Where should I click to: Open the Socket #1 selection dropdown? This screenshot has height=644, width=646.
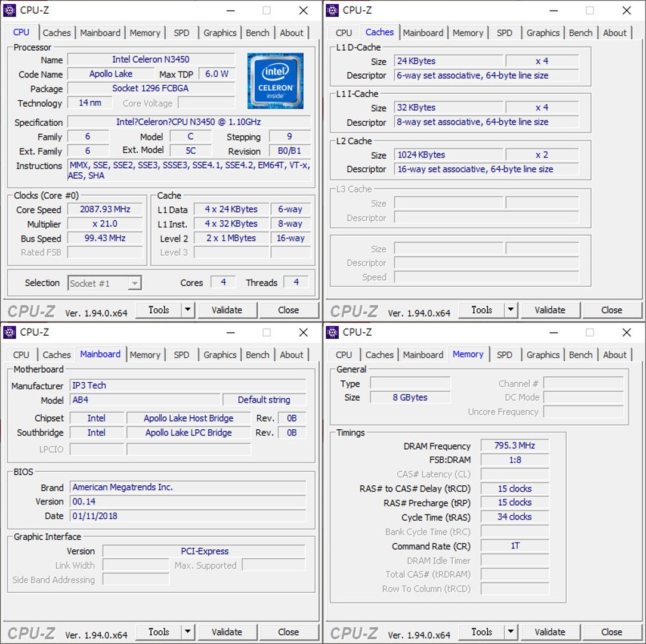105,283
